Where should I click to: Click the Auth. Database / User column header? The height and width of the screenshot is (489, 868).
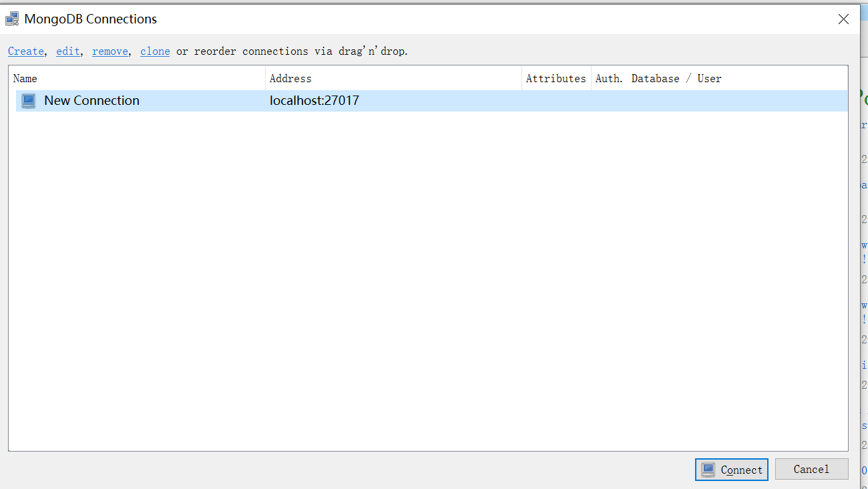[658, 78]
